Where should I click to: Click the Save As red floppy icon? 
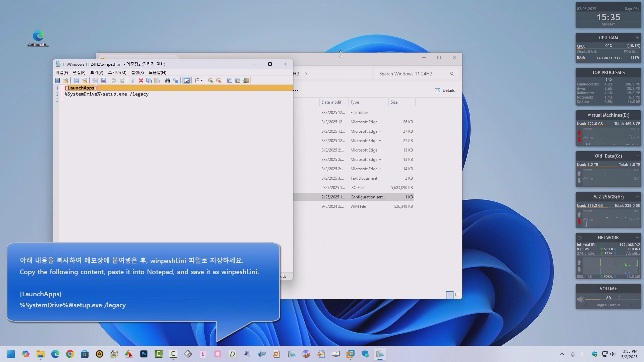coord(103,80)
